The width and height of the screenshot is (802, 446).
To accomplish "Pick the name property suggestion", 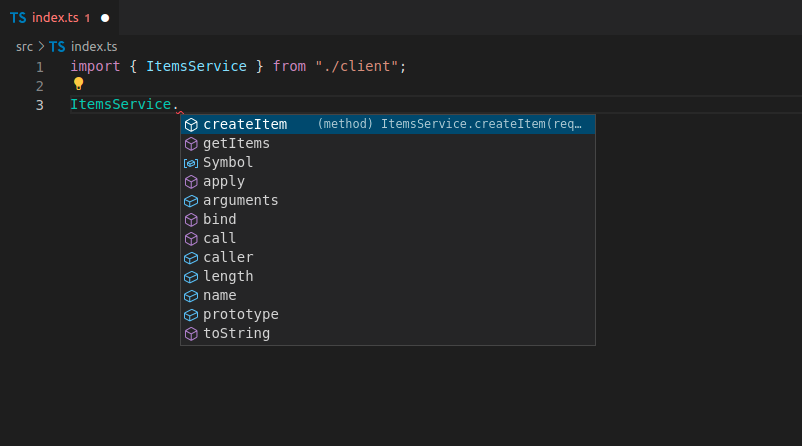I will pos(220,296).
